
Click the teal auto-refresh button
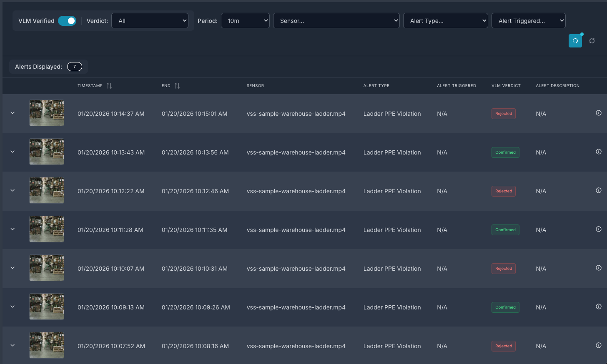click(575, 41)
